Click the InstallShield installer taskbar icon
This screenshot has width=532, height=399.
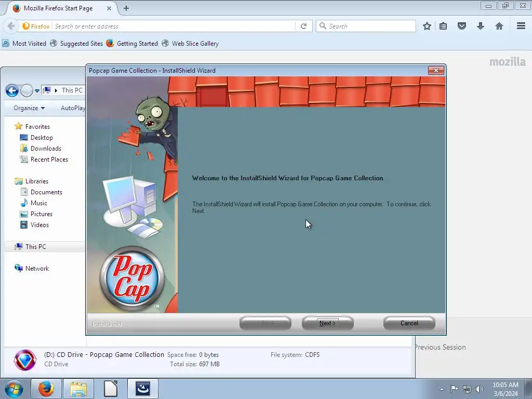coord(143,389)
